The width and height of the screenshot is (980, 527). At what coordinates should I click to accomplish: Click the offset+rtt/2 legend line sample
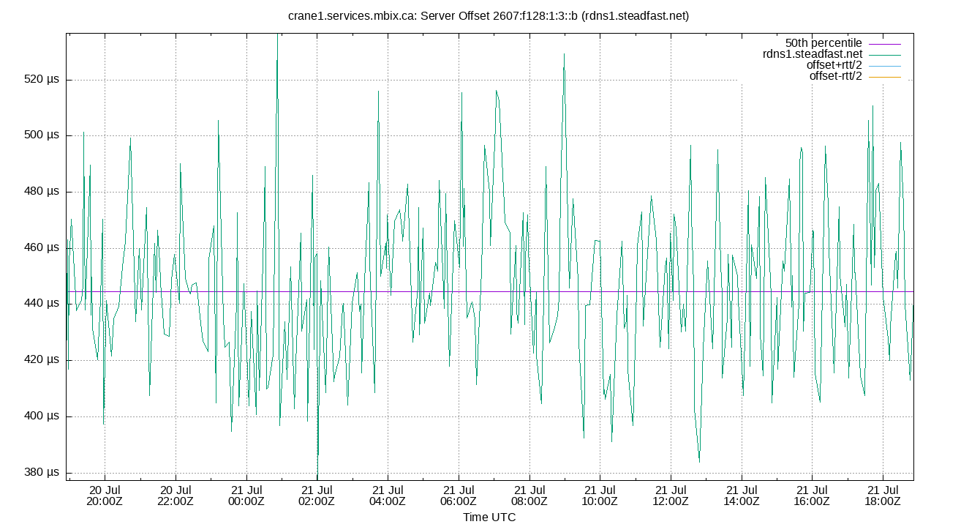885,65
